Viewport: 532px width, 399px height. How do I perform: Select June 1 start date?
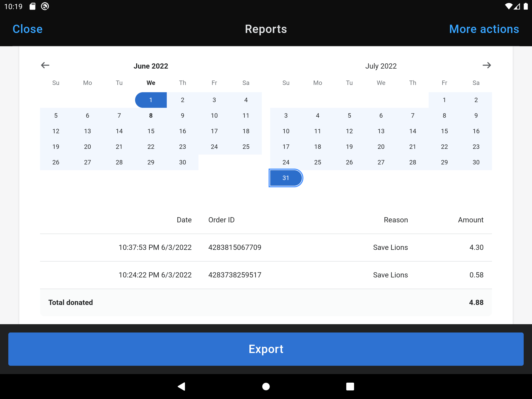tap(150, 100)
